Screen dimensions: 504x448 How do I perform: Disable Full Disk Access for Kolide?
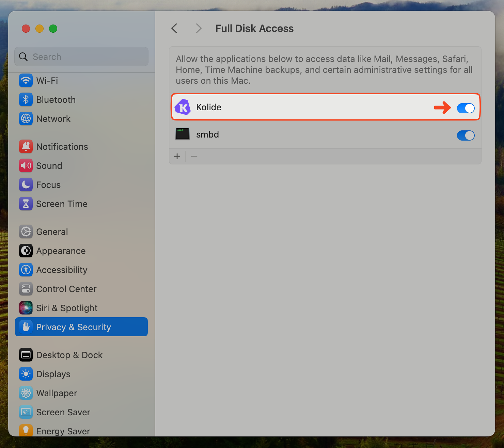466,108
